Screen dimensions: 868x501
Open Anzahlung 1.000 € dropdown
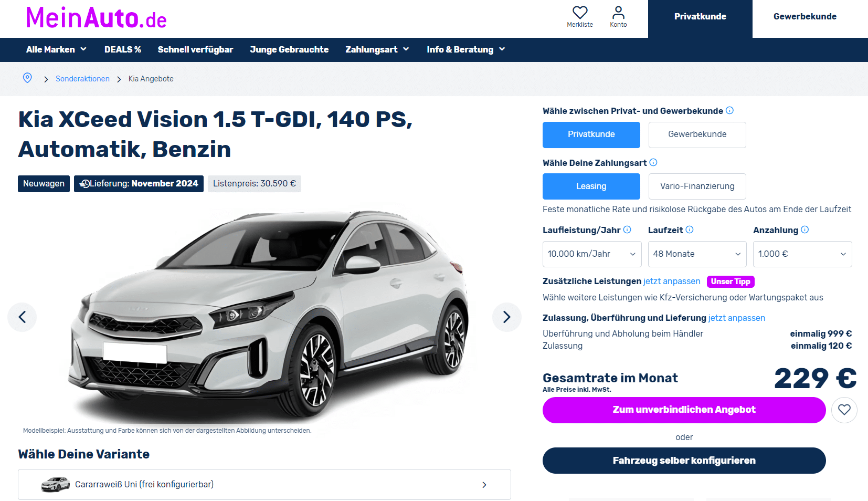tap(802, 254)
